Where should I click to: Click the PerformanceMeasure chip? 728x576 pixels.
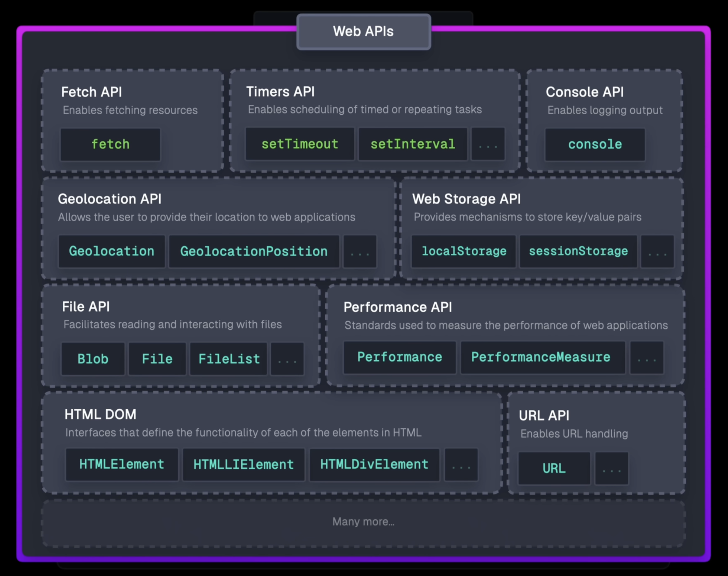[x=541, y=357]
